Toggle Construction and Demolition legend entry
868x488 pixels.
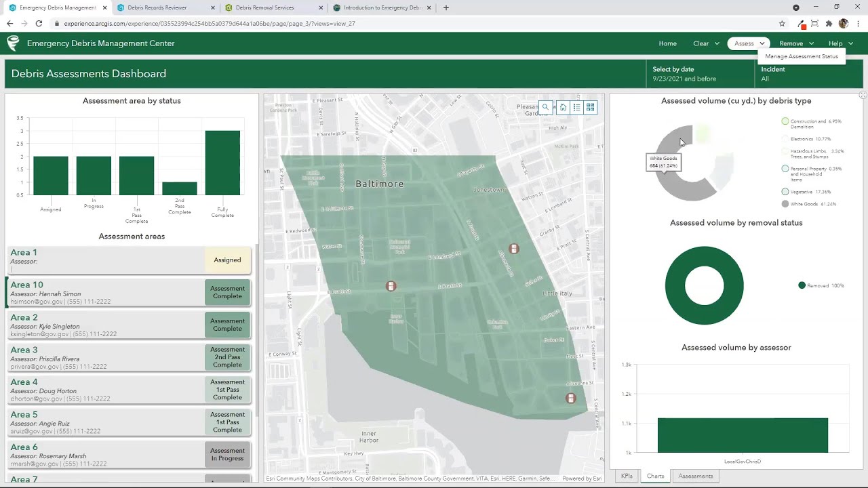pos(812,124)
